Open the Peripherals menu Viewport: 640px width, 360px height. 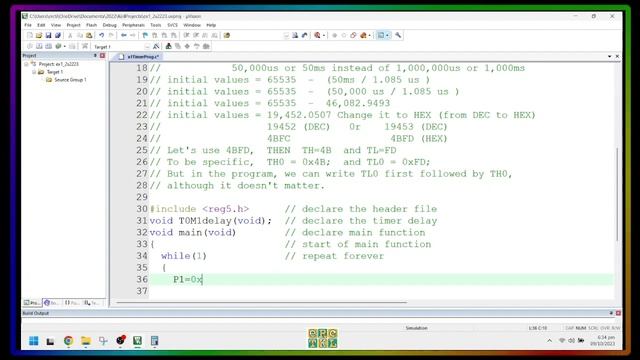[x=133, y=25]
